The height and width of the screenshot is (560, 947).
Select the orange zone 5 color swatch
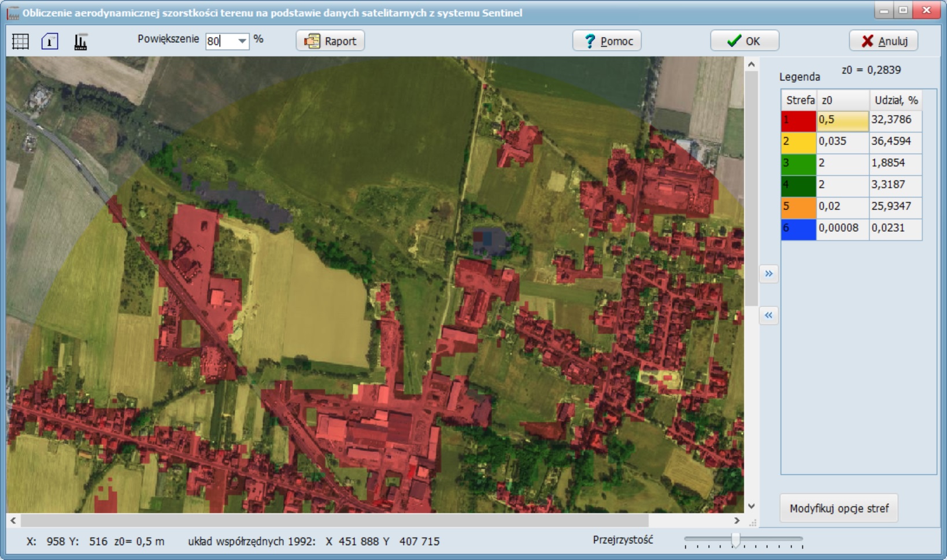coord(798,207)
